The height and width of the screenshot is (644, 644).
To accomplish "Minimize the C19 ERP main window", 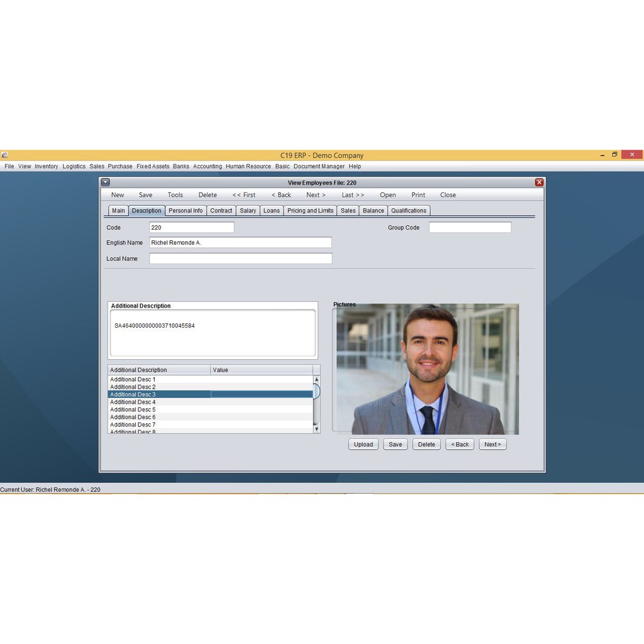I will point(602,155).
